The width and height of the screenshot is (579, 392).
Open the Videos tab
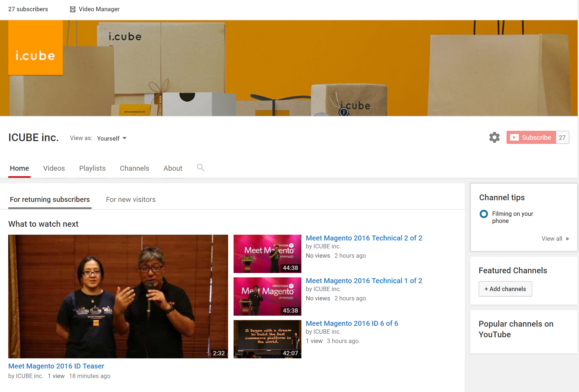click(x=54, y=168)
